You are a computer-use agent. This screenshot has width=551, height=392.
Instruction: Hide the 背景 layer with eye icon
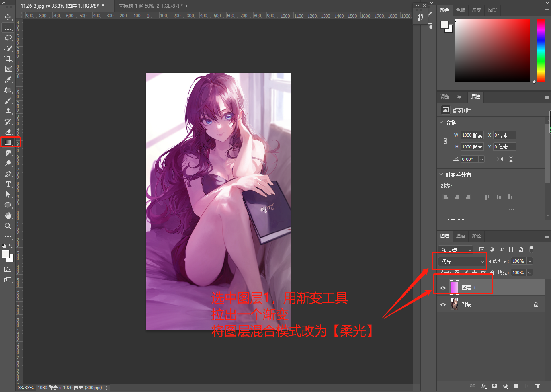coord(443,304)
